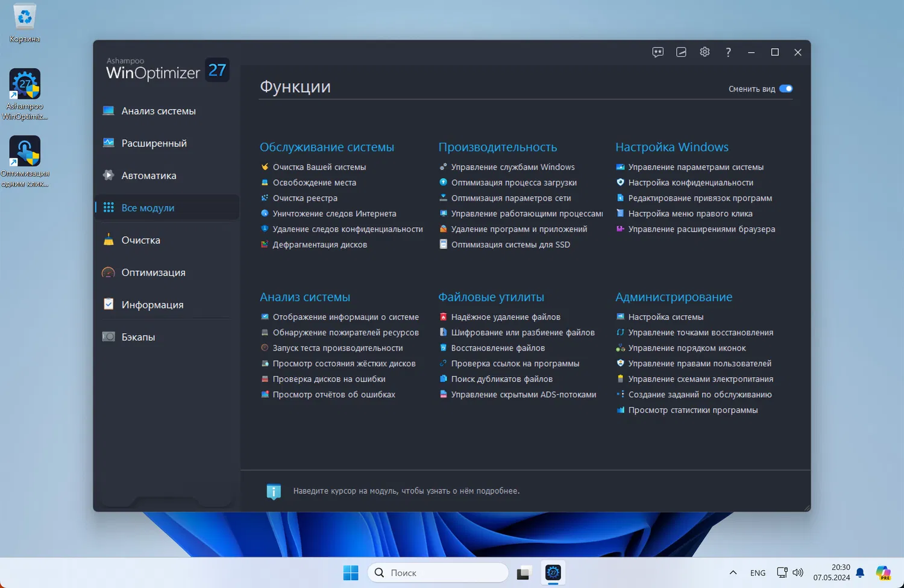This screenshot has height=588, width=904.
Task: Click the icon next to Управление расширениями браузера
Action: coord(620,229)
